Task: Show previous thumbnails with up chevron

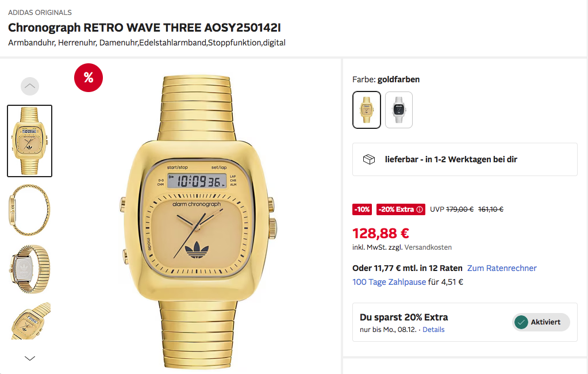Action: [30, 86]
